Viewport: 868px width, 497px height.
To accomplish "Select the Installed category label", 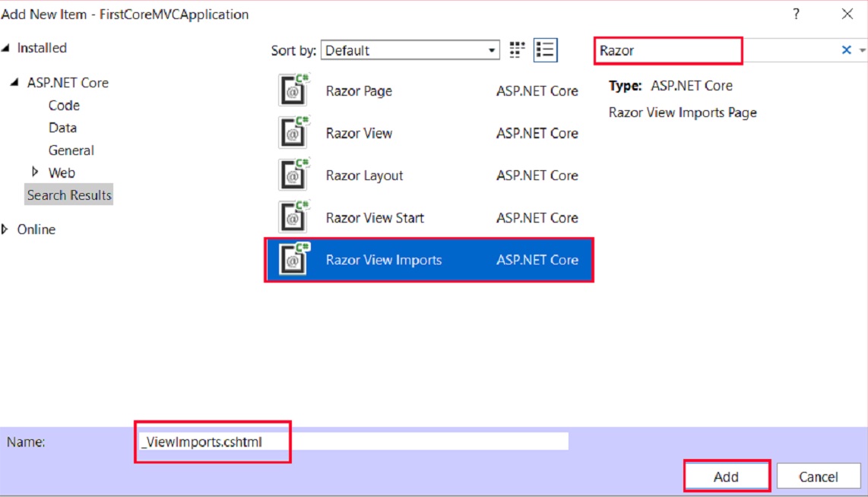I will pyautogui.click(x=42, y=48).
